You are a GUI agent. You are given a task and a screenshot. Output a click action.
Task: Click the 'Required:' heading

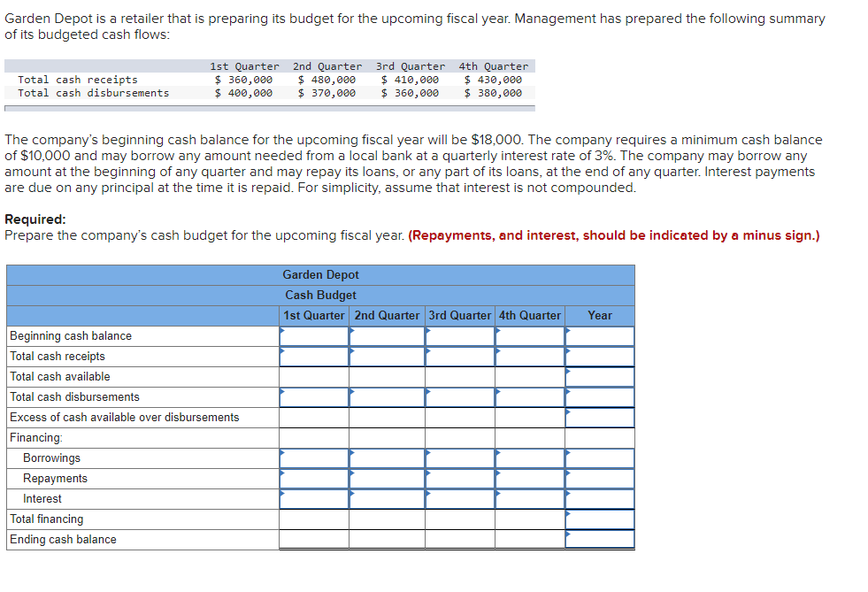point(35,219)
